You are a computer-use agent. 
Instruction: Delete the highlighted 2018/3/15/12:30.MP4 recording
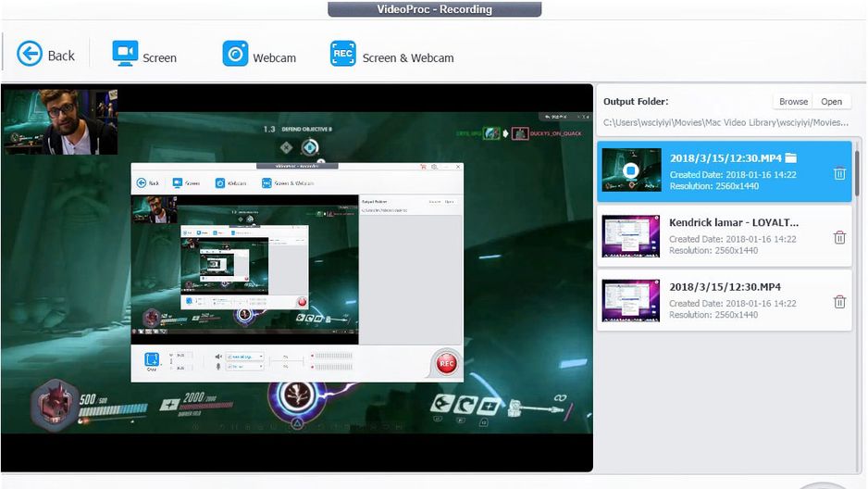point(839,173)
